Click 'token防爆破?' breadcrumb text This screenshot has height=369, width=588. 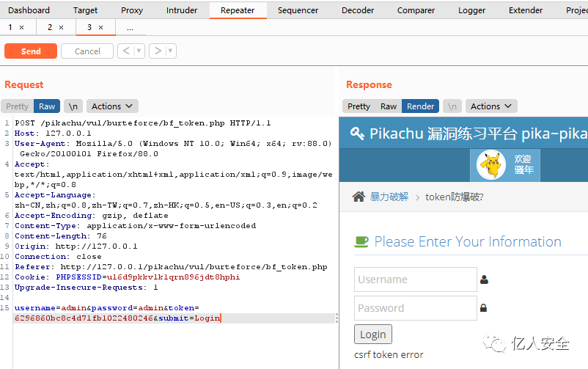pyautogui.click(x=454, y=197)
